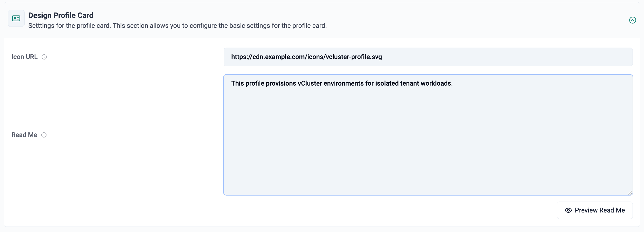Click the profile card icon beside the heading
Image resolution: width=644 pixels, height=232 pixels.
point(16,18)
